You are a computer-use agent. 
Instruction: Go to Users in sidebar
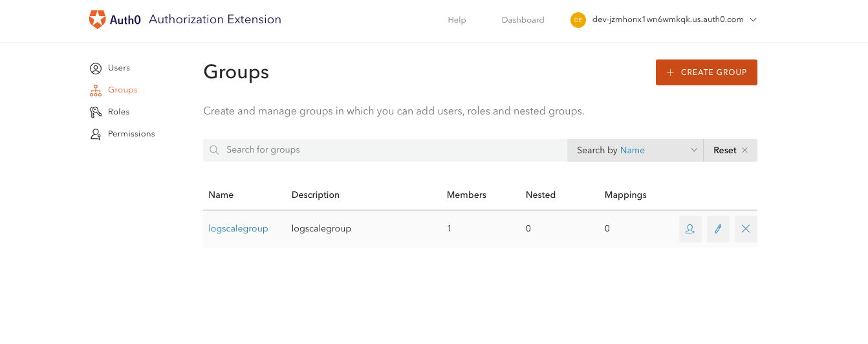(119, 68)
